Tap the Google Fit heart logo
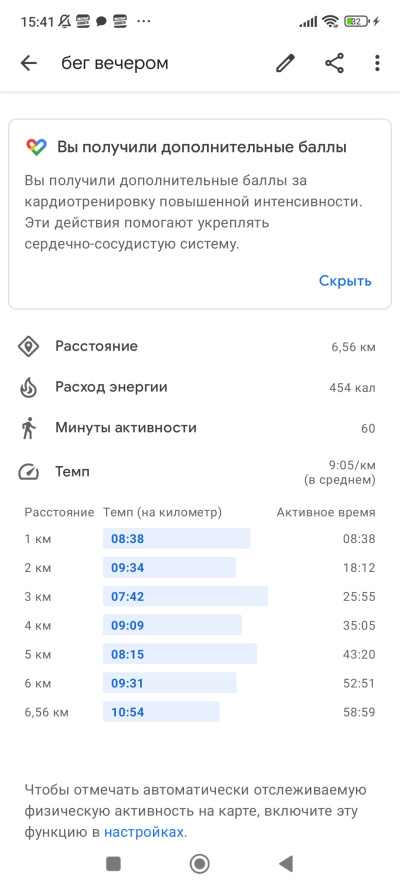This screenshot has width=400, height=889. click(x=36, y=147)
